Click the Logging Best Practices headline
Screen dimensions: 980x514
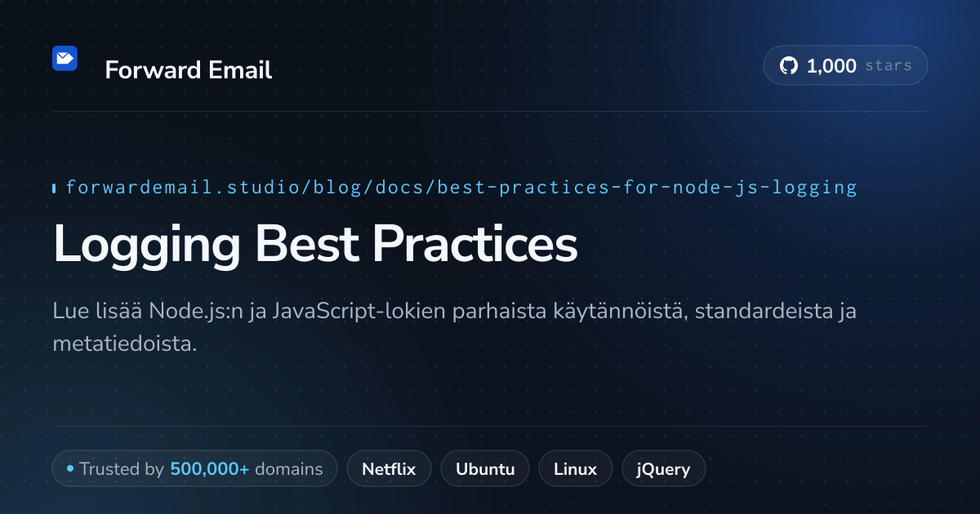[315, 243]
